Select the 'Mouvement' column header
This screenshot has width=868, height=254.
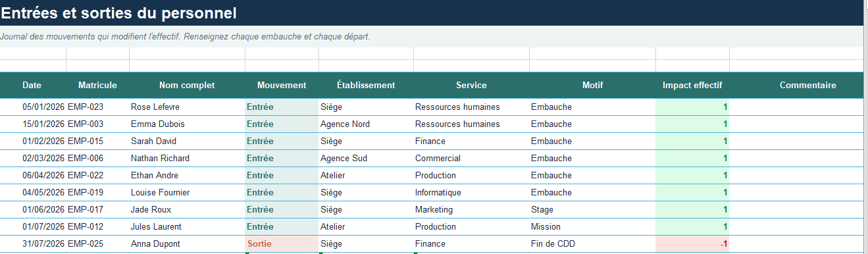click(282, 85)
